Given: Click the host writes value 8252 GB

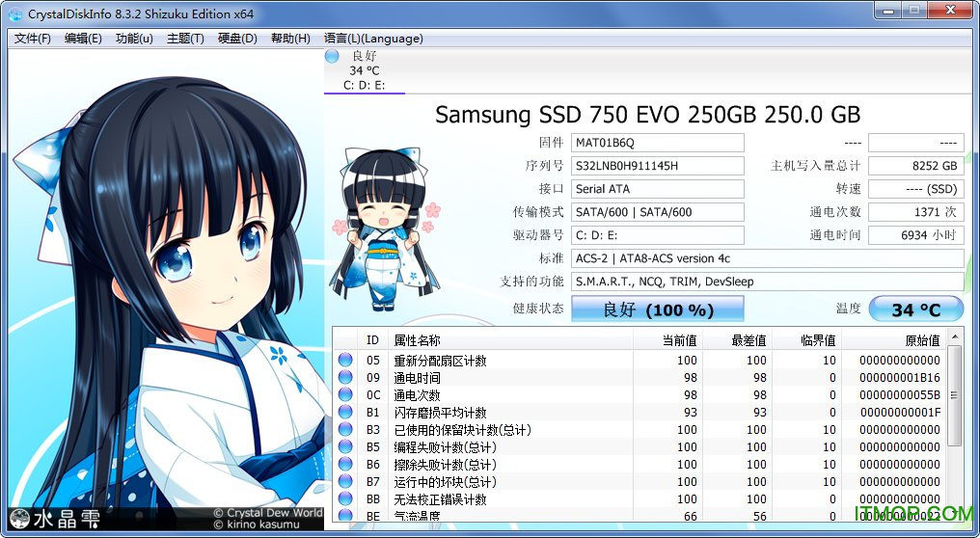Looking at the screenshot, I should tap(916, 166).
